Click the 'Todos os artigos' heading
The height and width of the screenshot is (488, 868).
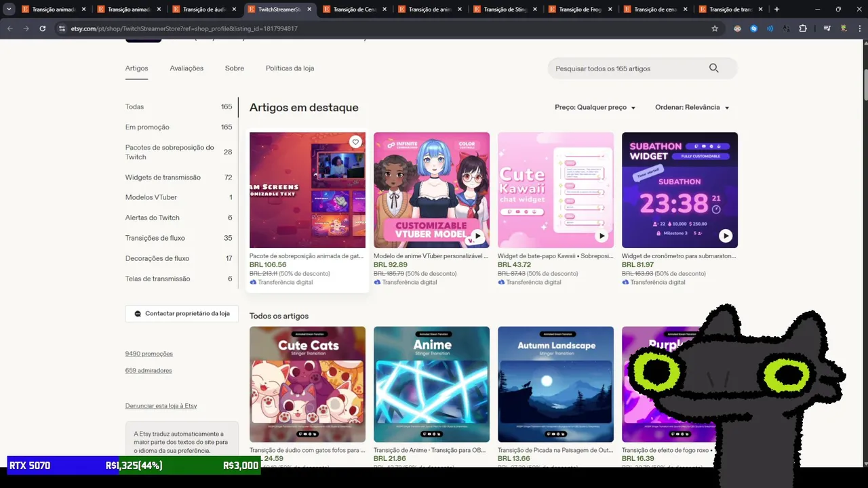tap(279, 316)
